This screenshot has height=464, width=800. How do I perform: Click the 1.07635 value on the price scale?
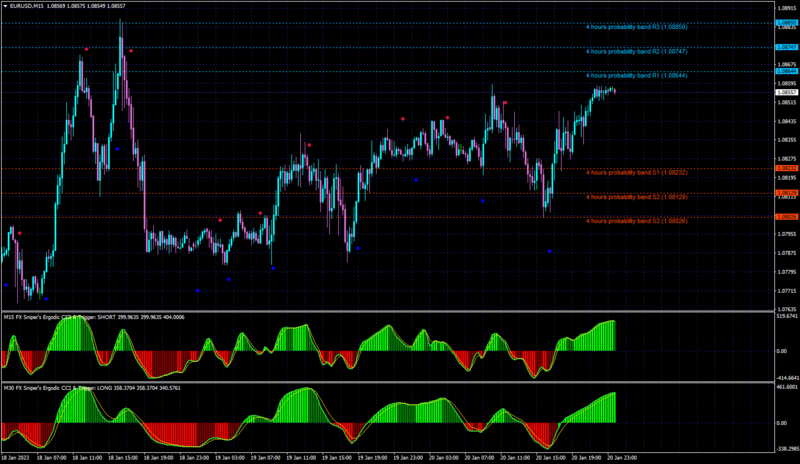coord(787,309)
